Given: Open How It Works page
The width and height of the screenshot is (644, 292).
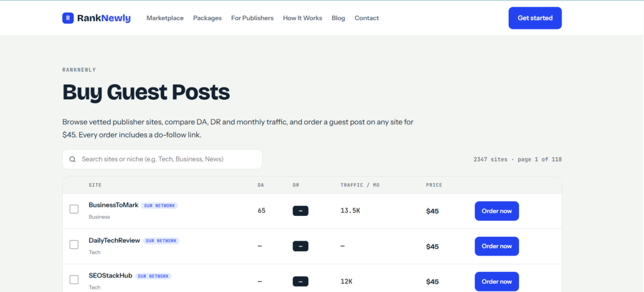Looking at the screenshot, I should tap(303, 18).
